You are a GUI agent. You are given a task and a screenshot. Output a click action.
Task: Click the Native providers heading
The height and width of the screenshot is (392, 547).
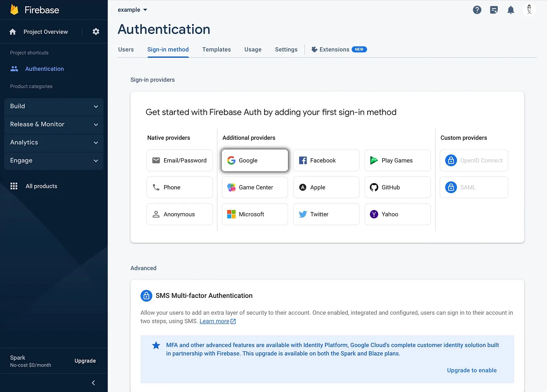169,138
